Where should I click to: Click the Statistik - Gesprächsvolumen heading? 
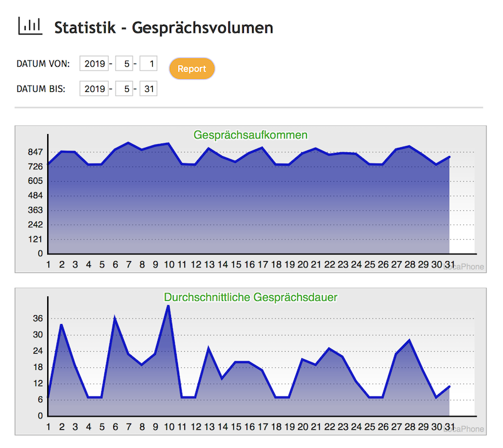pos(163,28)
